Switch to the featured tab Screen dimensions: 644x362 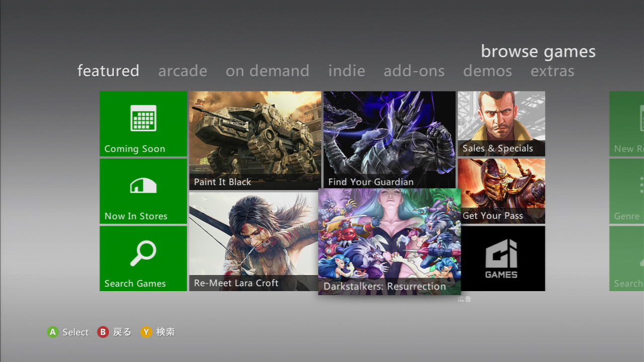click(x=108, y=71)
